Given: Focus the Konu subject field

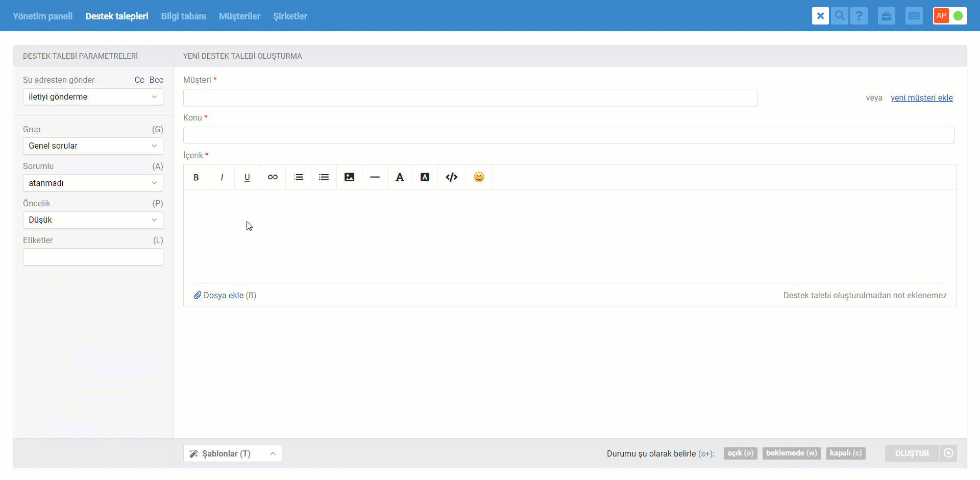Looking at the screenshot, I should click(x=569, y=135).
